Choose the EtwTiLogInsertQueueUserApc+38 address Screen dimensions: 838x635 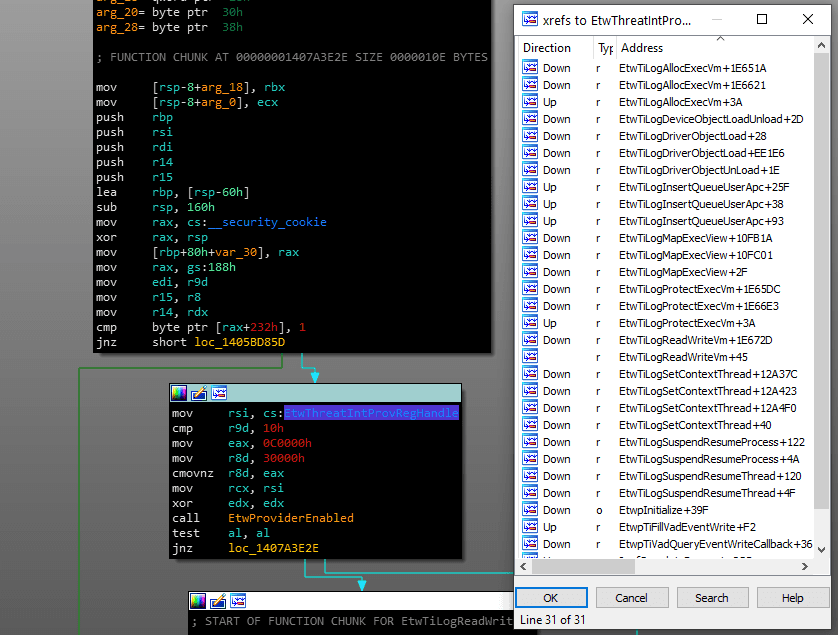701,204
